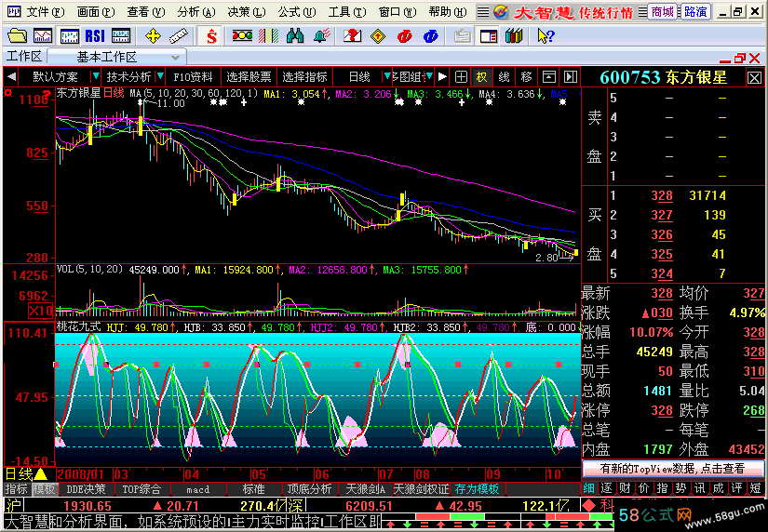
Task: Click the ▶ more options arrow
Action: point(442,77)
